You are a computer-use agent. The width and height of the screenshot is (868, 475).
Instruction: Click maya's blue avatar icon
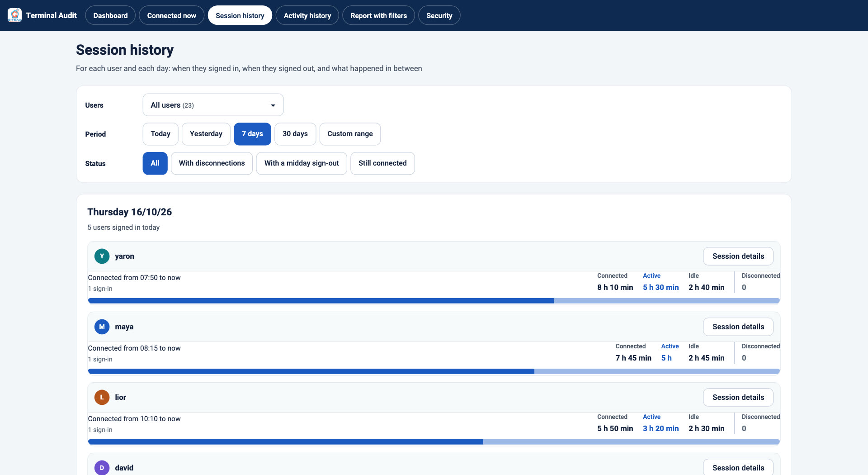(x=102, y=327)
